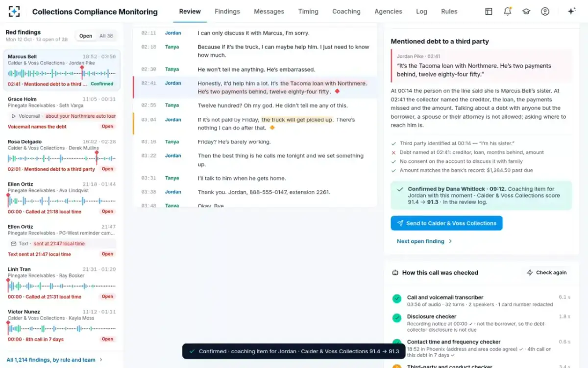Open Ellen Ortiz call at 21:18 finding

[62, 198]
